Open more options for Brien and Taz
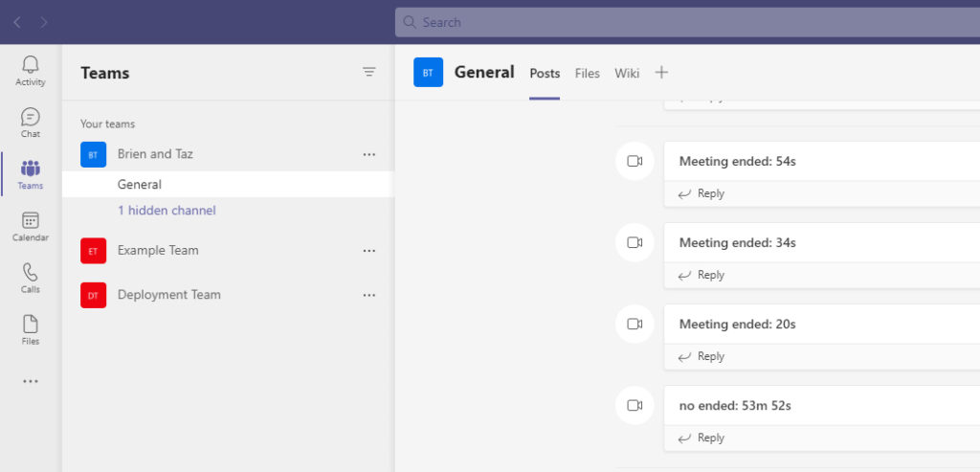Viewport: 980px width, 472px height. [369, 154]
